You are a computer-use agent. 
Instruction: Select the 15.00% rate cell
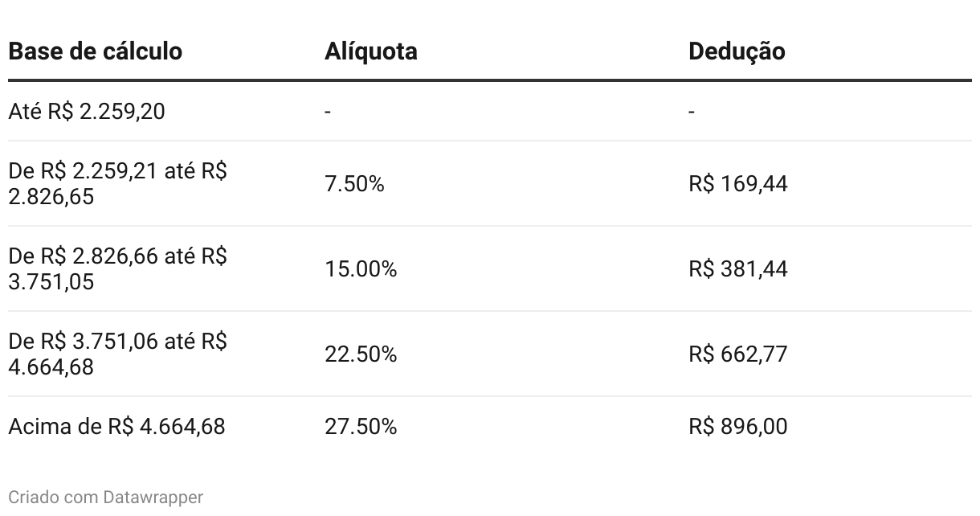(361, 269)
